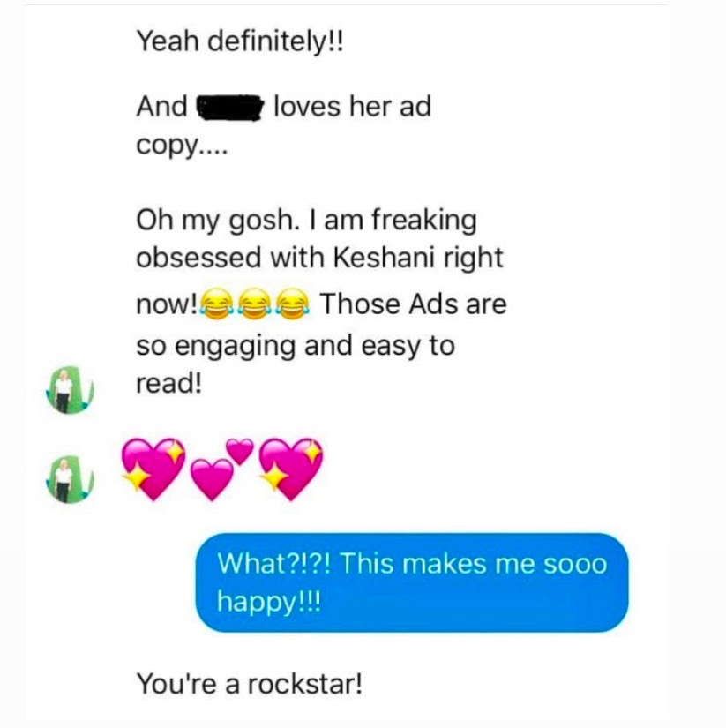Click the "loves her ad" text
The image size is (726, 728).
(x=352, y=106)
